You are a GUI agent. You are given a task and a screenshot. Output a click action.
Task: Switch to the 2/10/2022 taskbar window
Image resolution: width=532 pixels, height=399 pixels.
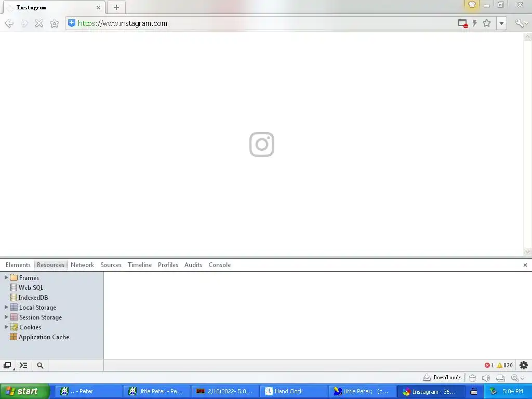(x=224, y=391)
